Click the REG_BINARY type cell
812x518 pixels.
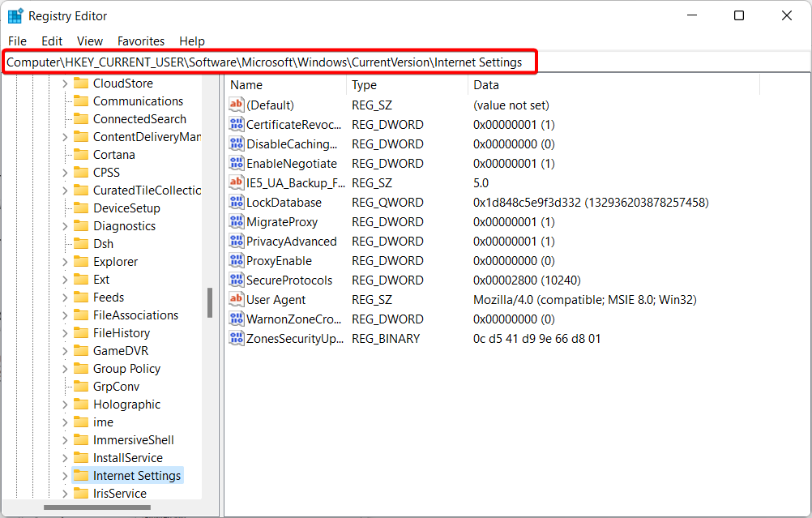pos(385,339)
